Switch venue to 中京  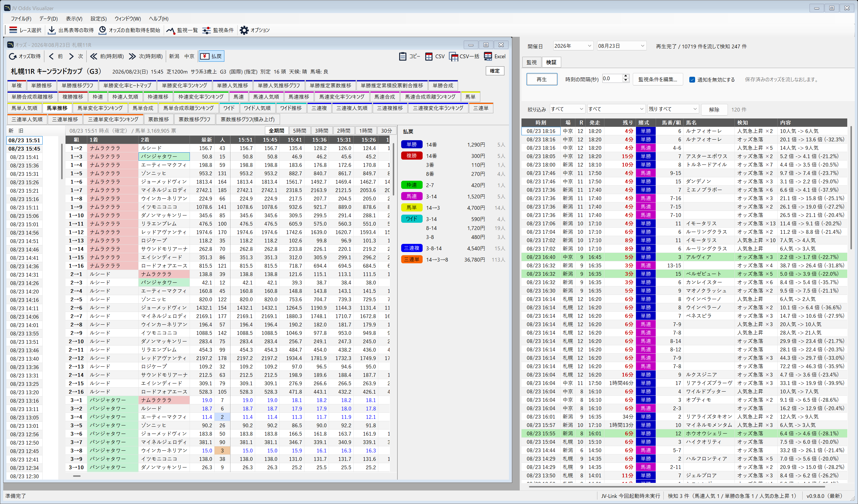click(x=189, y=56)
